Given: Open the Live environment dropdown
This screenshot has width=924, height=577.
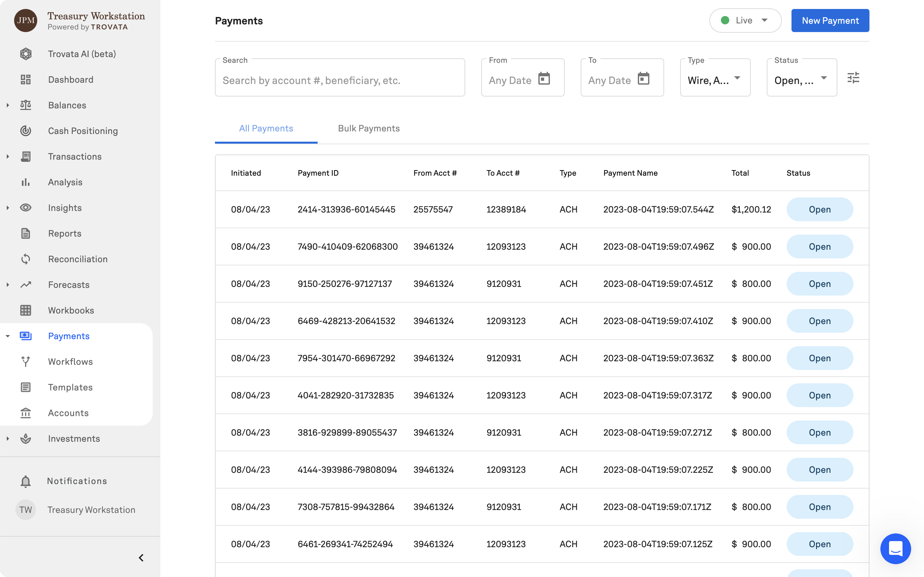Looking at the screenshot, I should point(745,21).
